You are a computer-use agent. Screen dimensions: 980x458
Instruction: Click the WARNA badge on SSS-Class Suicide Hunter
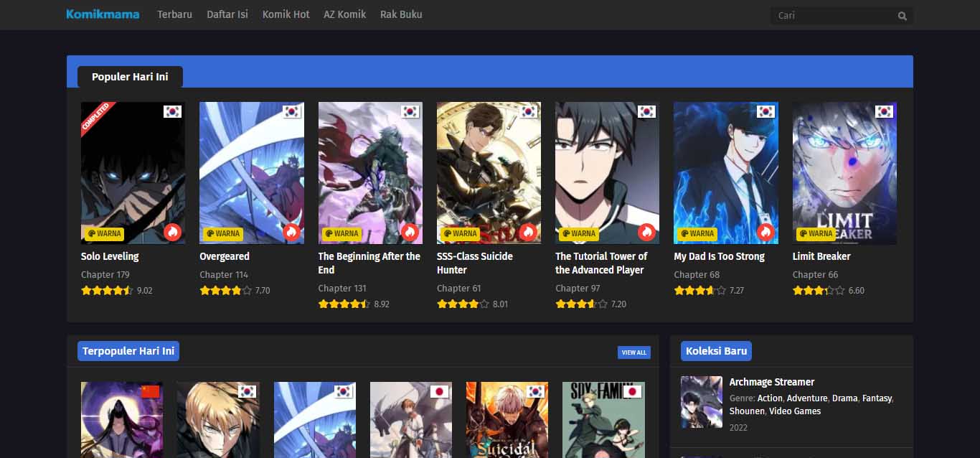[x=460, y=233]
